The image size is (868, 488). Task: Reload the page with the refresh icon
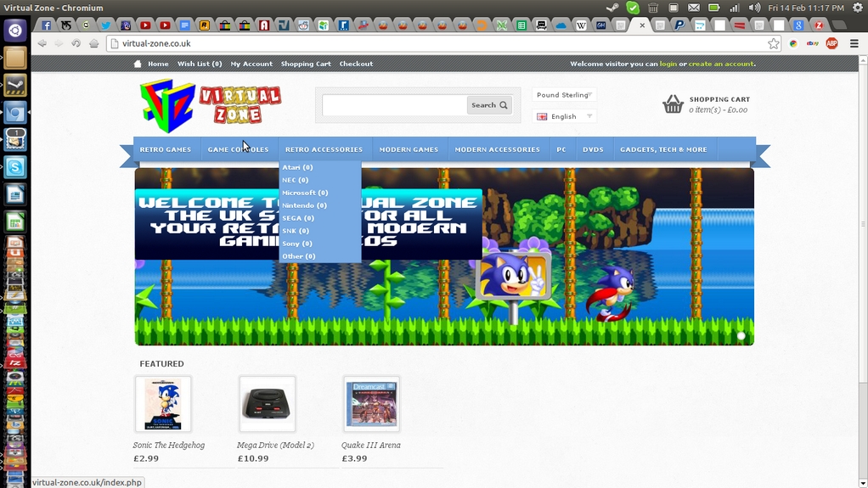click(76, 43)
